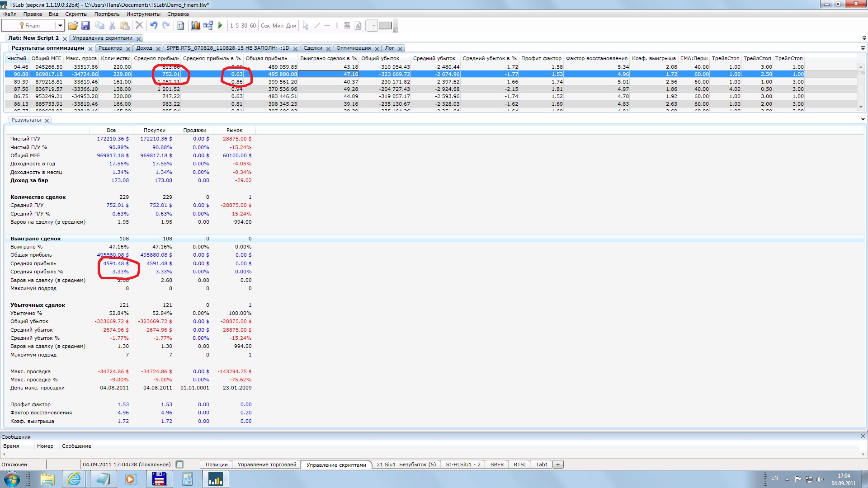Click the bar chart toolbar icon
Screen dimensions: 868x488
[195, 26]
